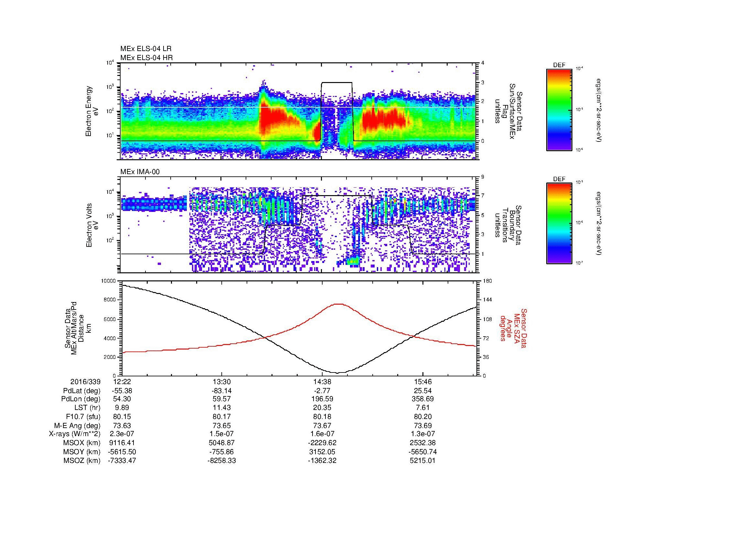Click the 'F10.7 (sfu)' row label
Screen dimensions: 756x534
tap(83, 416)
